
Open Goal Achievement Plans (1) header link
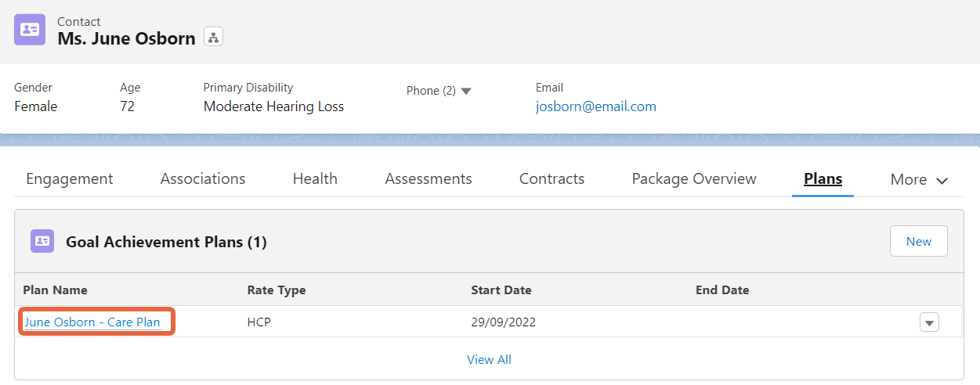click(166, 242)
